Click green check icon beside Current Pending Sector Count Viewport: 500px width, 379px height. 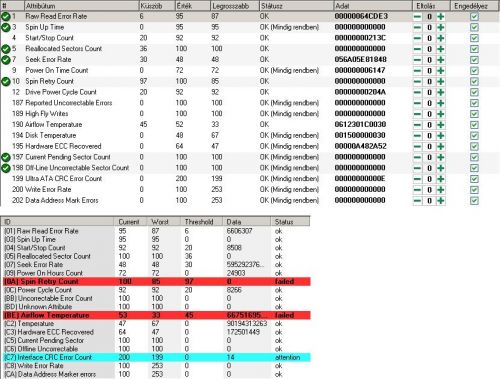[x=6, y=157]
